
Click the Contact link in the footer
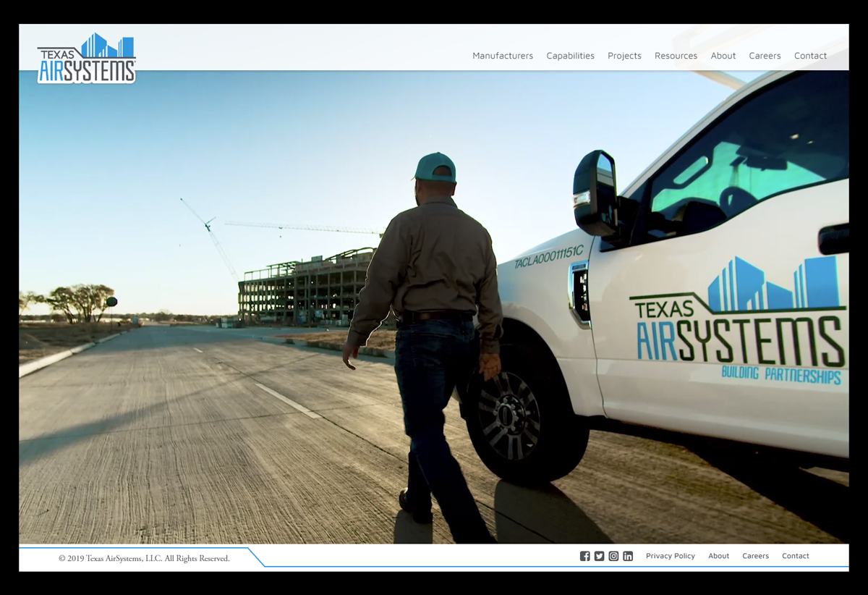796,556
